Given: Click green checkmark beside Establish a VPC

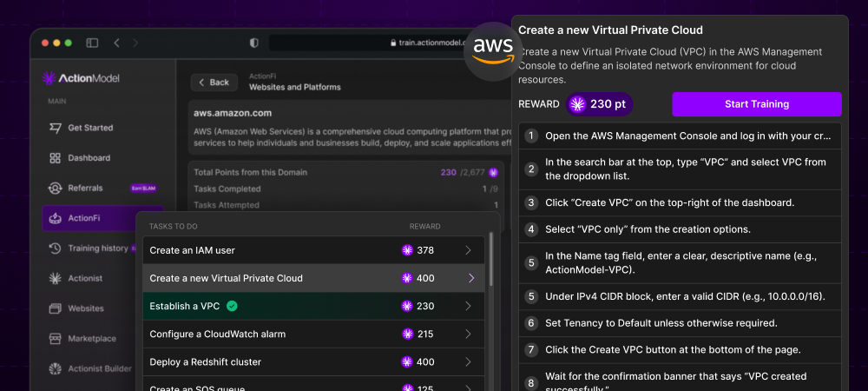Looking at the screenshot, I should pos(232,306).
